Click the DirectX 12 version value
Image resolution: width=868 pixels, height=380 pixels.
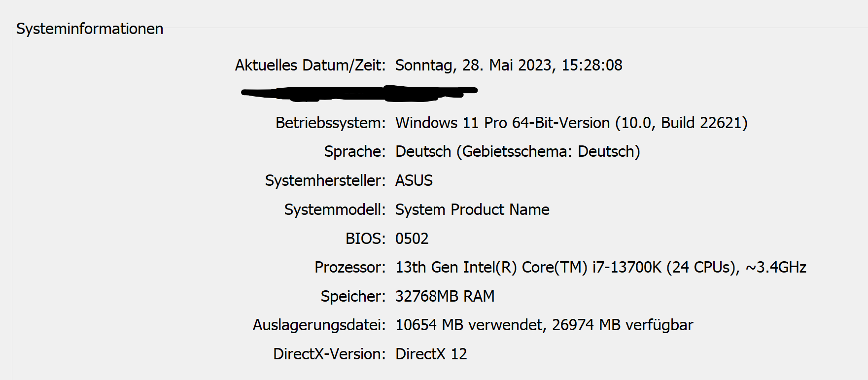coord(431,354)
